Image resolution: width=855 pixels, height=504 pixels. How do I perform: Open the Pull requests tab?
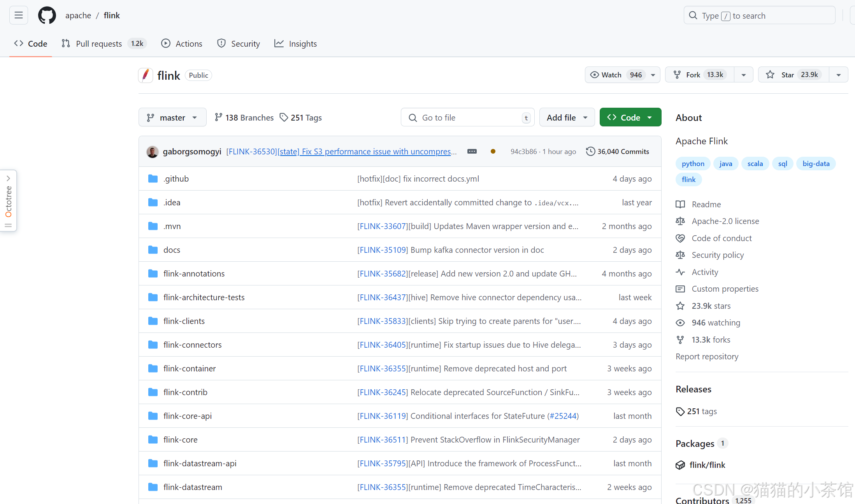coord(104,44)
